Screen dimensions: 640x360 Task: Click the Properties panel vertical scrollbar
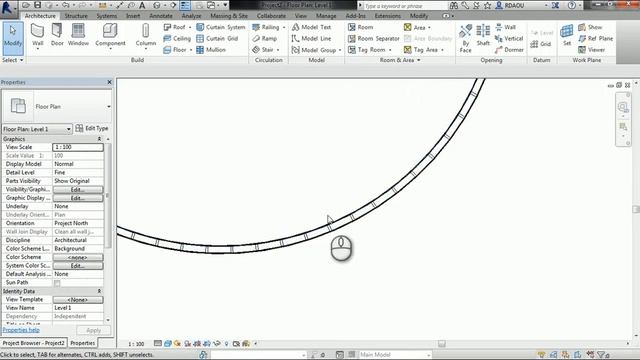(x=108, y=196)
